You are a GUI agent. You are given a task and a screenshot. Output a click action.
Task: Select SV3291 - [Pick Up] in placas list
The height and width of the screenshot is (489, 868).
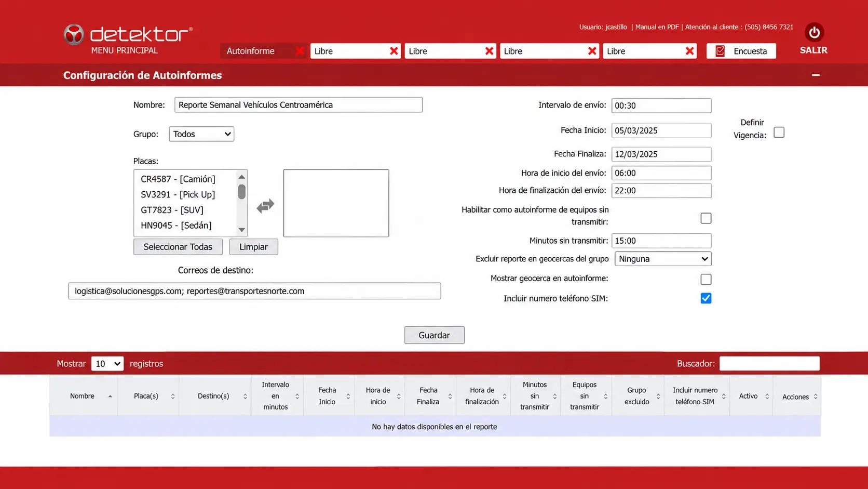[x=178, y=194]
